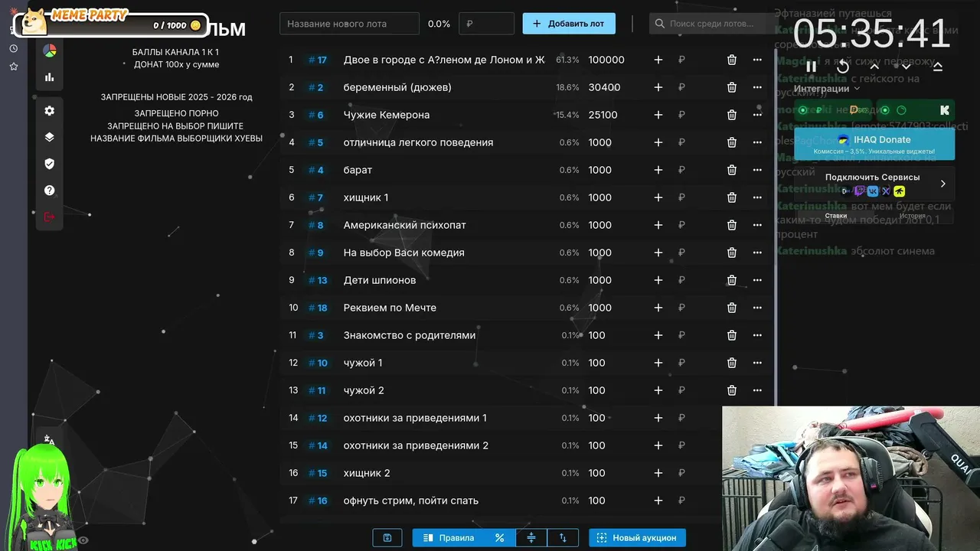Image resolution: width=980 pixels, height=551 pixels.
Task: Add amount to Знакомство с родителями with plus
Action: (x=658, y=335)
